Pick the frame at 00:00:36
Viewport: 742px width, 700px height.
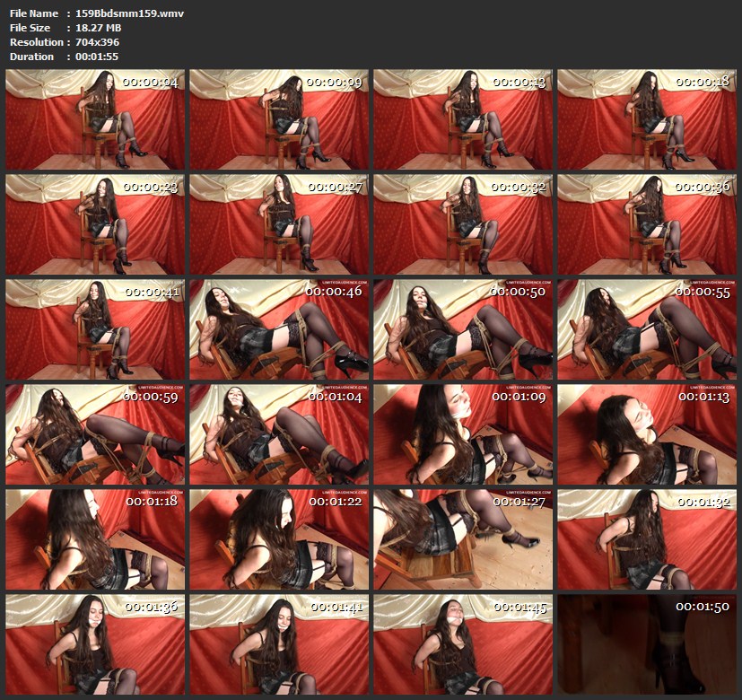[x=647, y=224]
